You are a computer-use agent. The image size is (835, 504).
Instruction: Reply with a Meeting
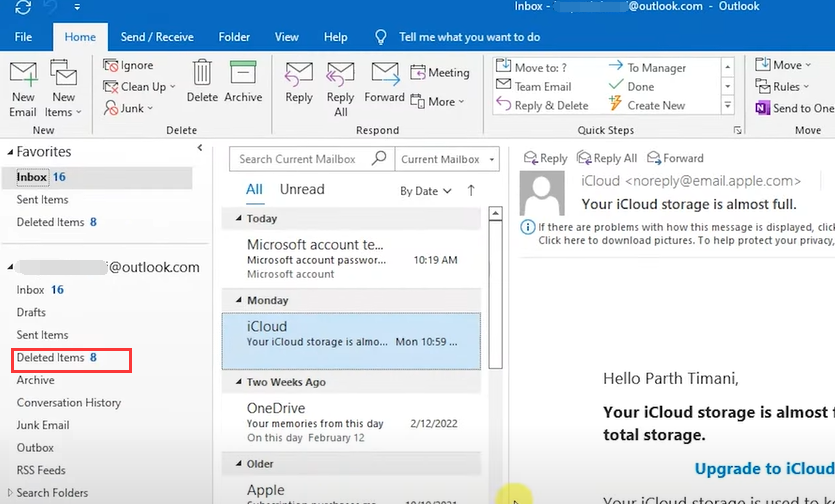[440, 72]
